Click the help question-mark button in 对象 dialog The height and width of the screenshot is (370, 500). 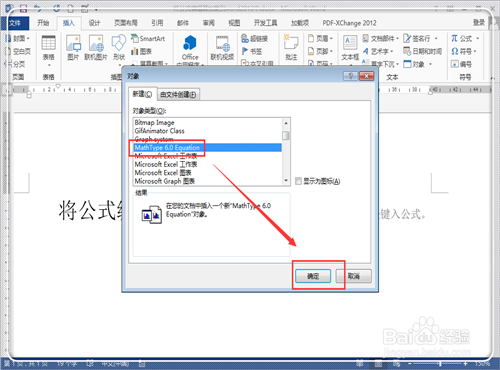point(350,76)
